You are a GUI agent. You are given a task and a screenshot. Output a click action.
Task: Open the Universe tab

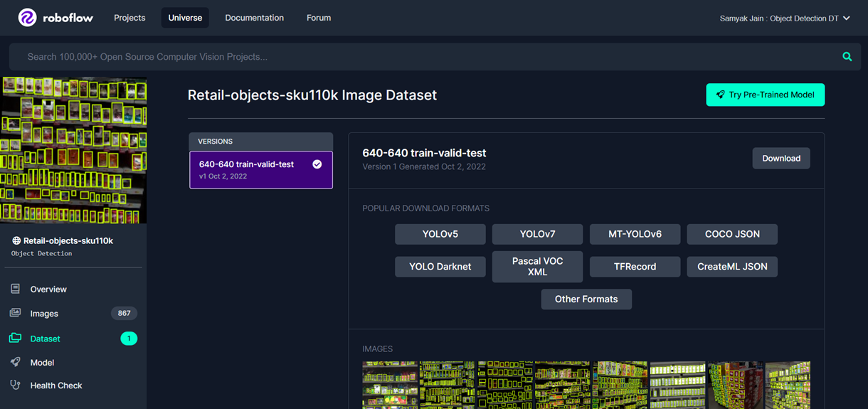pos(185,18)
